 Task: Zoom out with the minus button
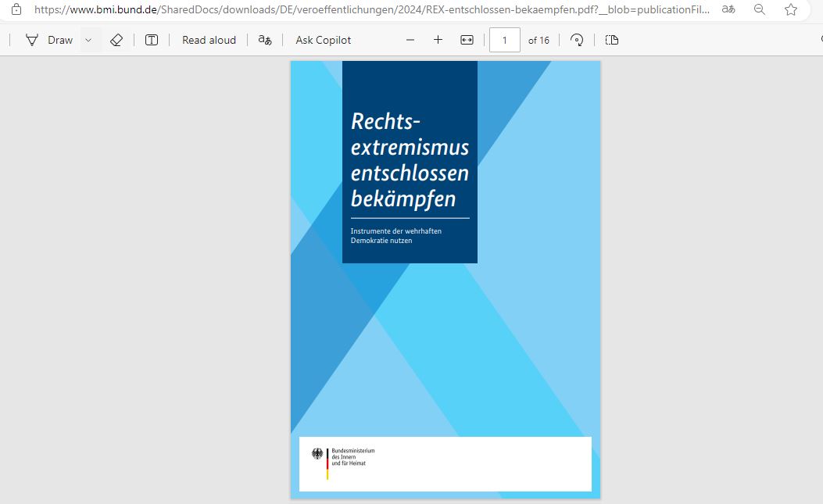[410, 40]
